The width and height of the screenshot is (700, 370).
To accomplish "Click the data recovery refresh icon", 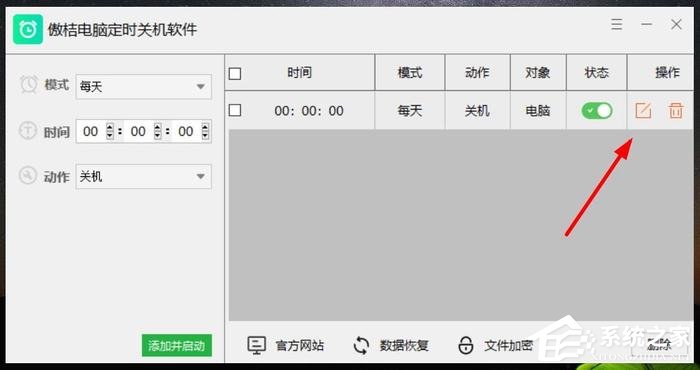I will (361, 345).
